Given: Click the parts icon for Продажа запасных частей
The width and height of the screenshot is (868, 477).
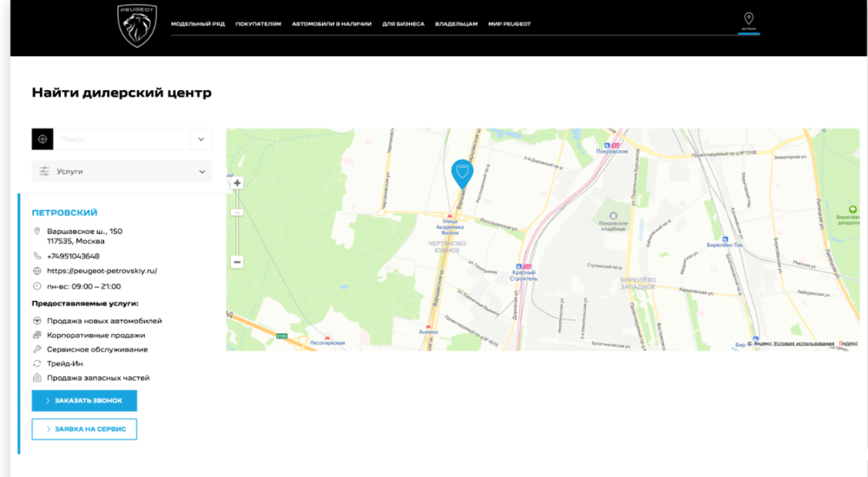Looking at the screenshot, I should pos(37,378).
